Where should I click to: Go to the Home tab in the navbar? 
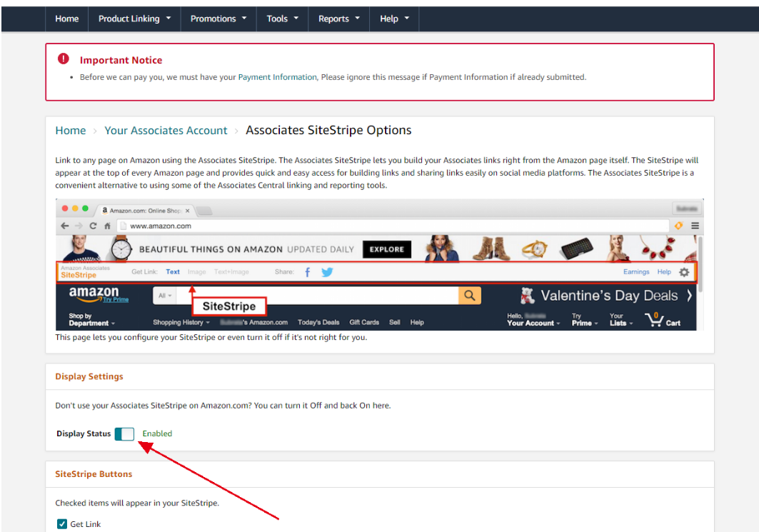67,19
